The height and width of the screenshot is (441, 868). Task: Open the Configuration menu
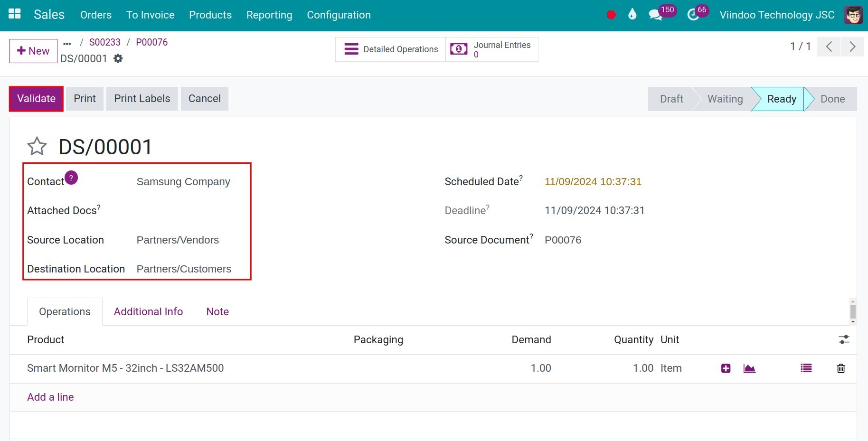[x=339, y=15]
